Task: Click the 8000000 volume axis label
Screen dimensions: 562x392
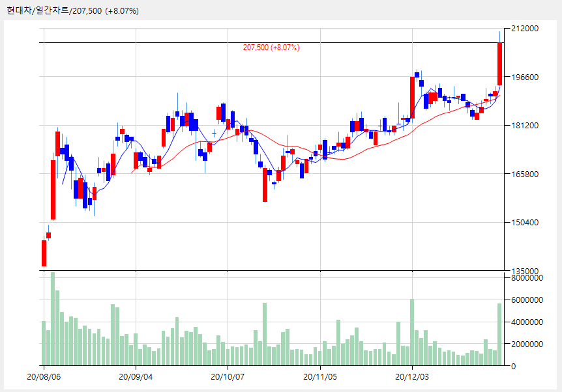Action: 527,278
